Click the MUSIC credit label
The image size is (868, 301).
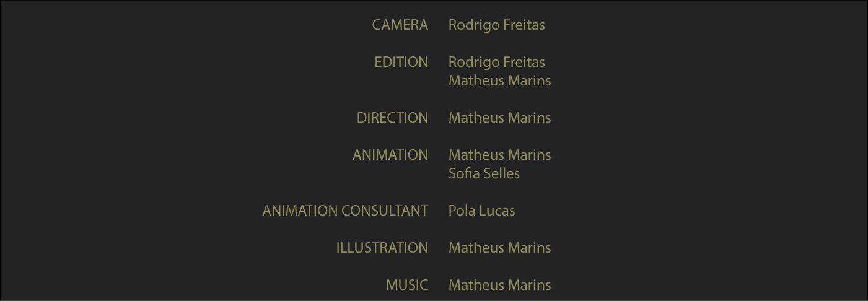(406, 286)
